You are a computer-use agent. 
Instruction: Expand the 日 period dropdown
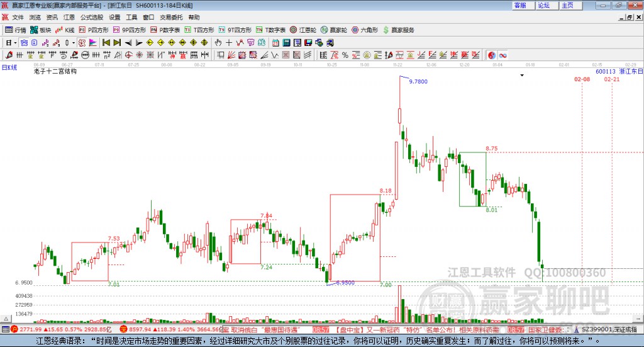[x=15, y=43]
